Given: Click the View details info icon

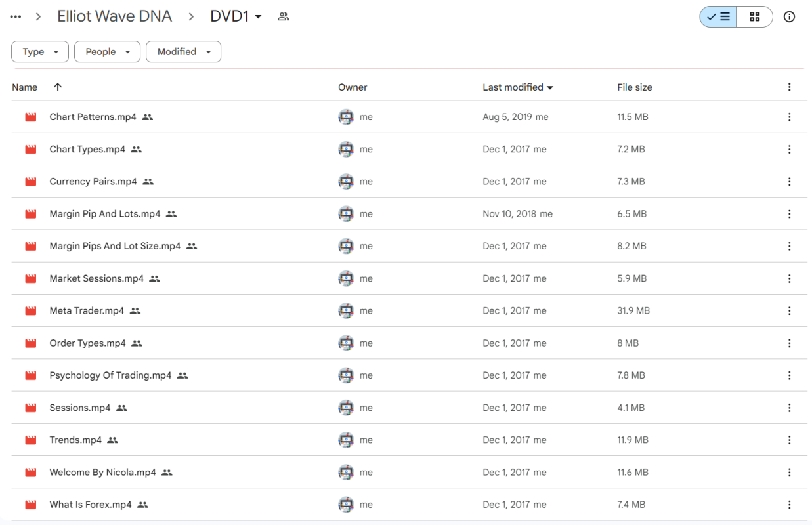Looking at the screenshot, I should (x=789, y=17).
